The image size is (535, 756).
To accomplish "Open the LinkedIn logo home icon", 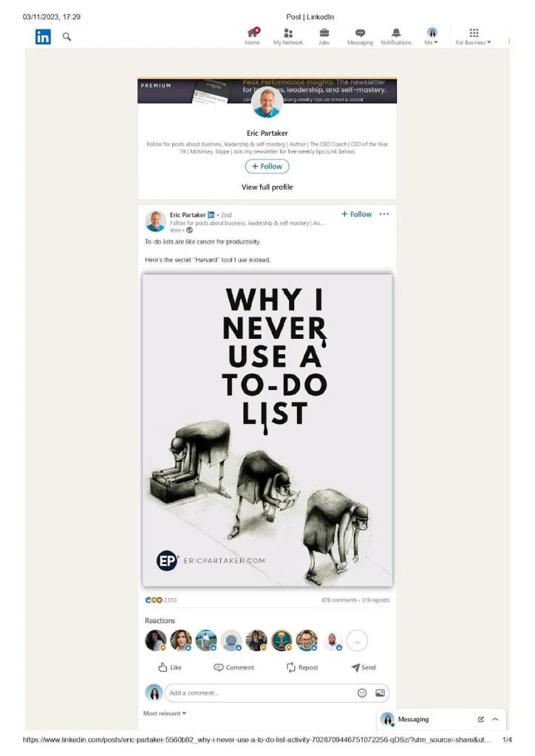I will pos(43,37).
